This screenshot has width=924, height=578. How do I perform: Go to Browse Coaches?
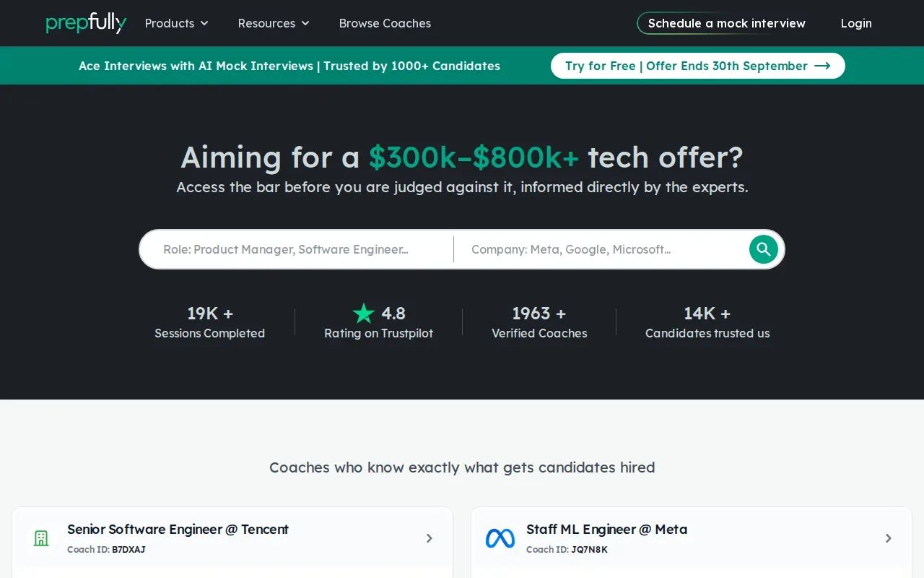385,23
